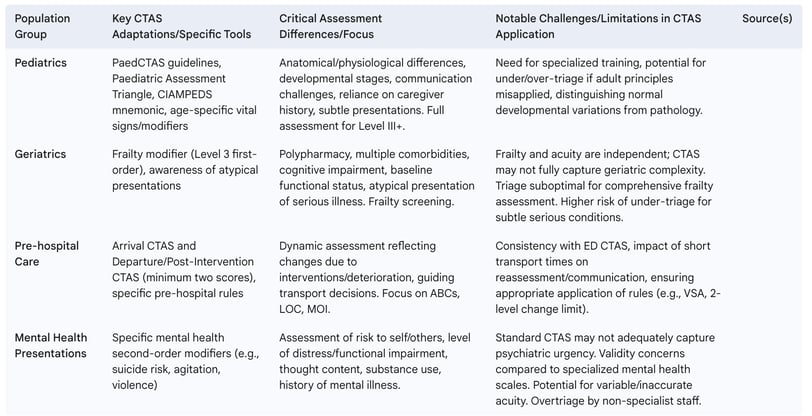The width and height of the screenshot is (812, 416).
Task: Click the Need for specialized training cell
Action: (x=601, y=87)
